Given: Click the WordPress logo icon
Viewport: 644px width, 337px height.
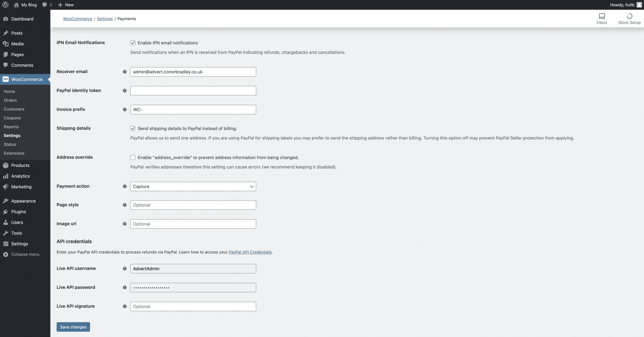Looking at the screenshot, I should pyautogui.click(x=5, y=5).
